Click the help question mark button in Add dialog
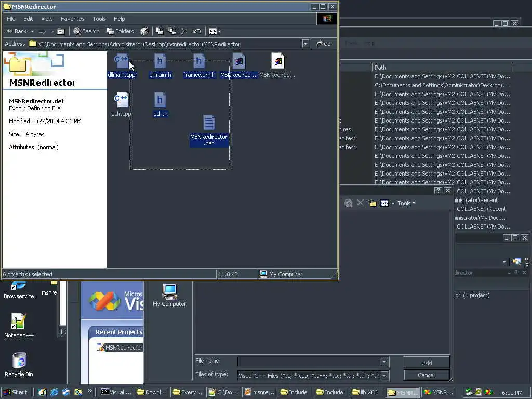Image resolution: width=532 pixels, height=399 pixels. coord(438,190)
